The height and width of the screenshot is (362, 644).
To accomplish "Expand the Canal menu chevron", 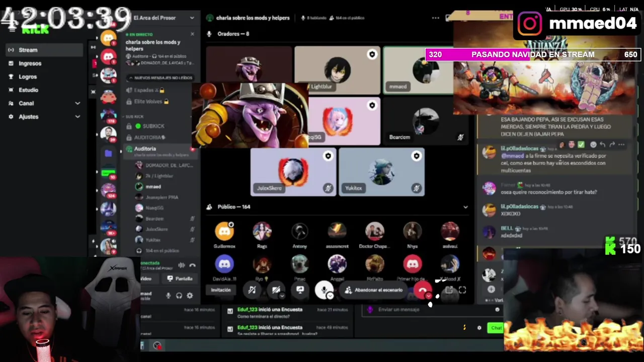I will pos(77,103).
